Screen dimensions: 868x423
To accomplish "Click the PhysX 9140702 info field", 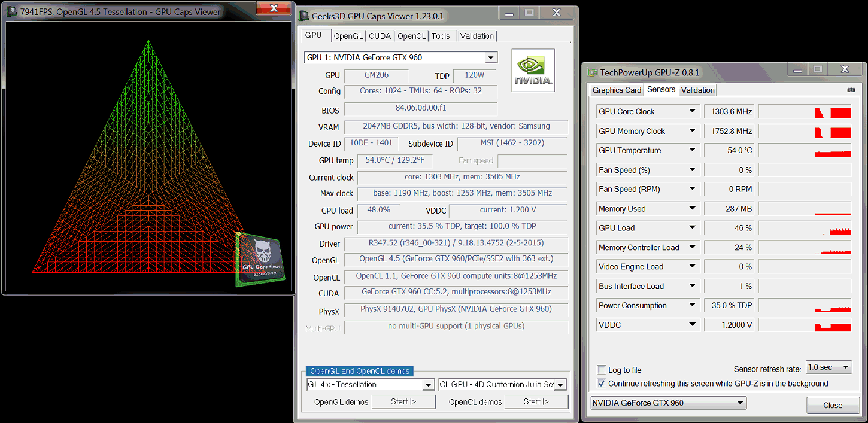I will pos(456,310).
